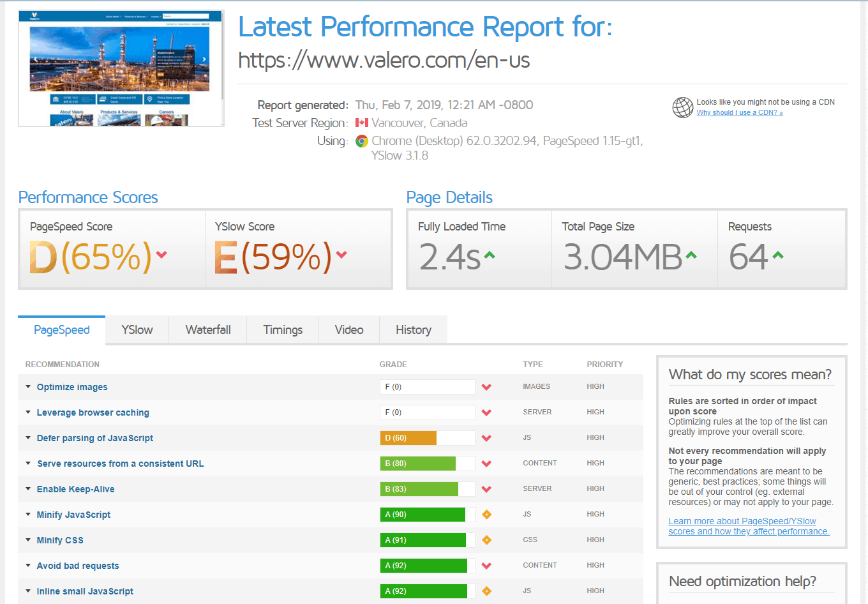Click Fully Loaded Time up arrow
This screenshot has height=604, width=868.
[490, 255]
